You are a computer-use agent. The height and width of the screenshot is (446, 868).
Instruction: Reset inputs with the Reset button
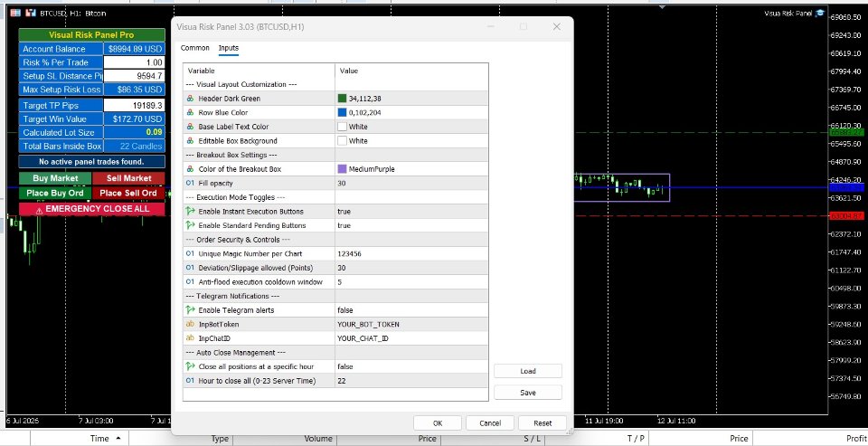point(542,422)
